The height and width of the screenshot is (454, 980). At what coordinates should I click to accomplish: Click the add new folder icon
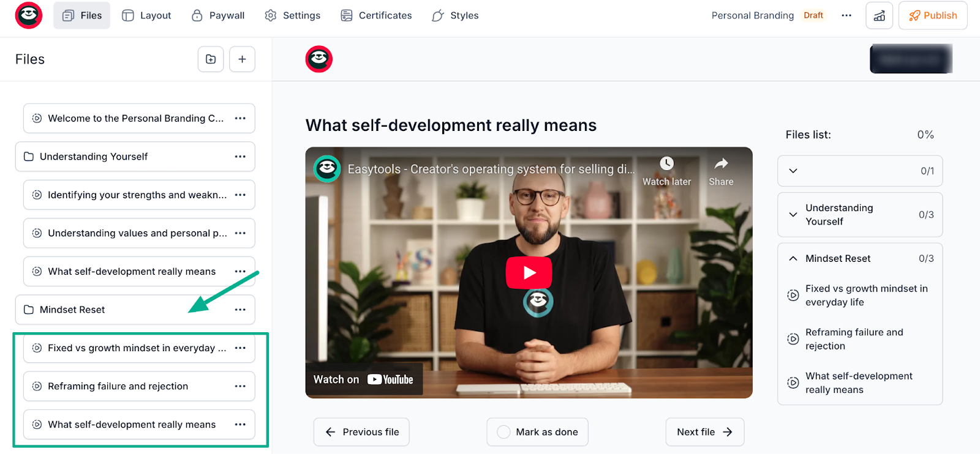211,59
